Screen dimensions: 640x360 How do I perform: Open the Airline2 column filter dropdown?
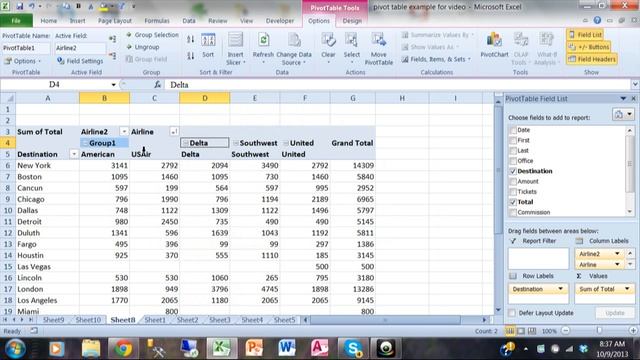pyautogui.click(x=124, y=131)
